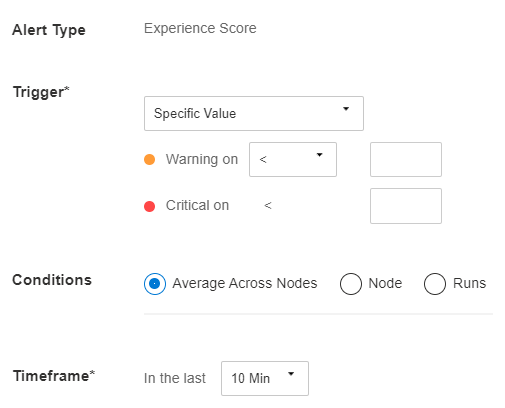Click the Runs option label text
This screenshot has height=408, width=505.
pyautogui.click(x=469, y=283)
